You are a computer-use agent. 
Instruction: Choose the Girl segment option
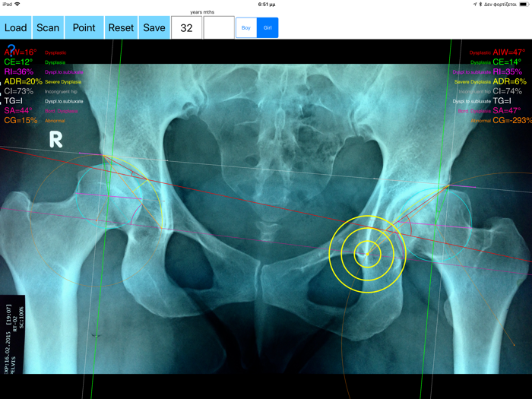coord(268,28)
